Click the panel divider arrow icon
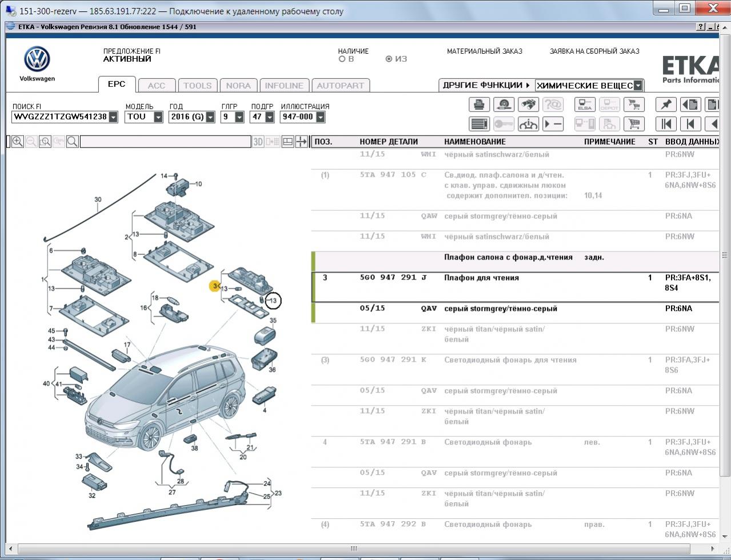The image size is (731, 560). (301, 142)
